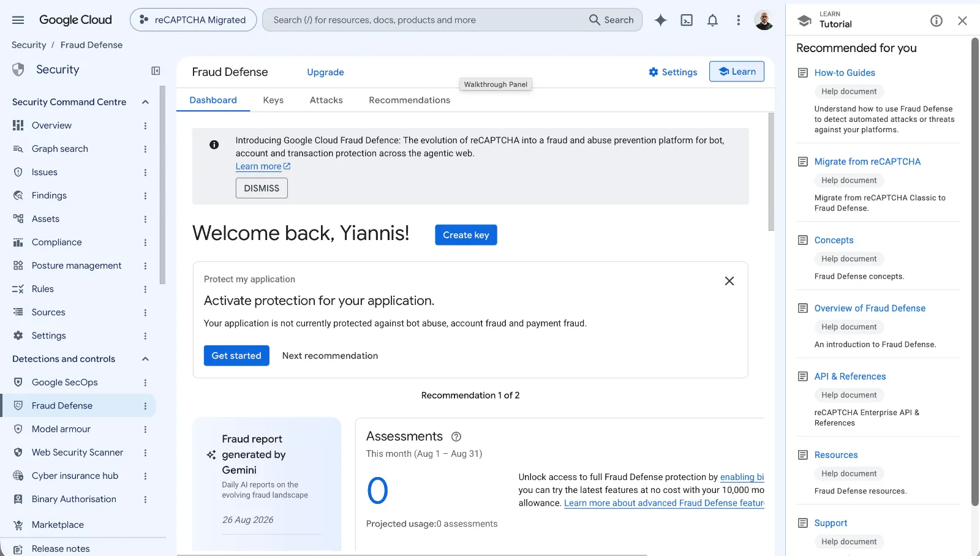Launch Gemini AI assistant sparkle icon
Viewport: 980px width, 556px height.
click(660, 20)
